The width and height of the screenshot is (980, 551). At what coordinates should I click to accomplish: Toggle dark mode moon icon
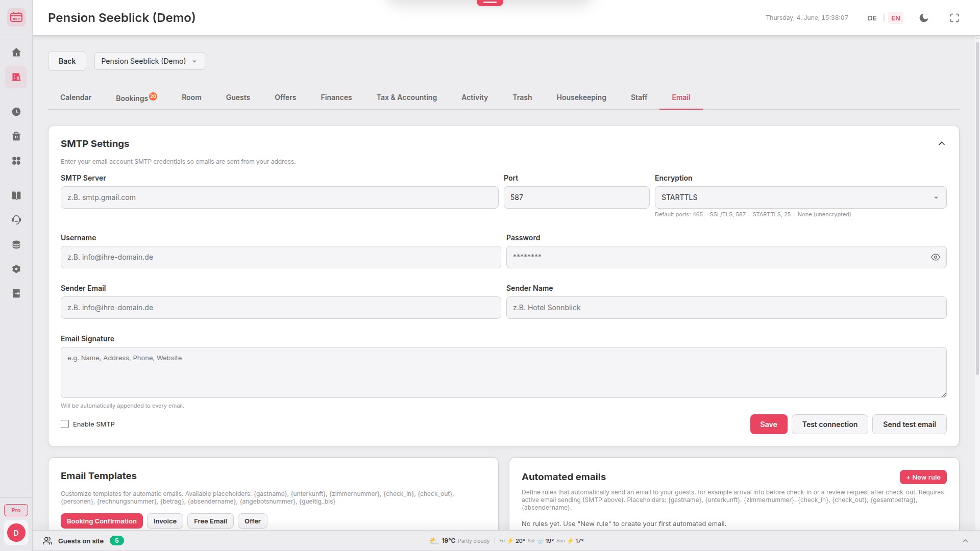924,18
